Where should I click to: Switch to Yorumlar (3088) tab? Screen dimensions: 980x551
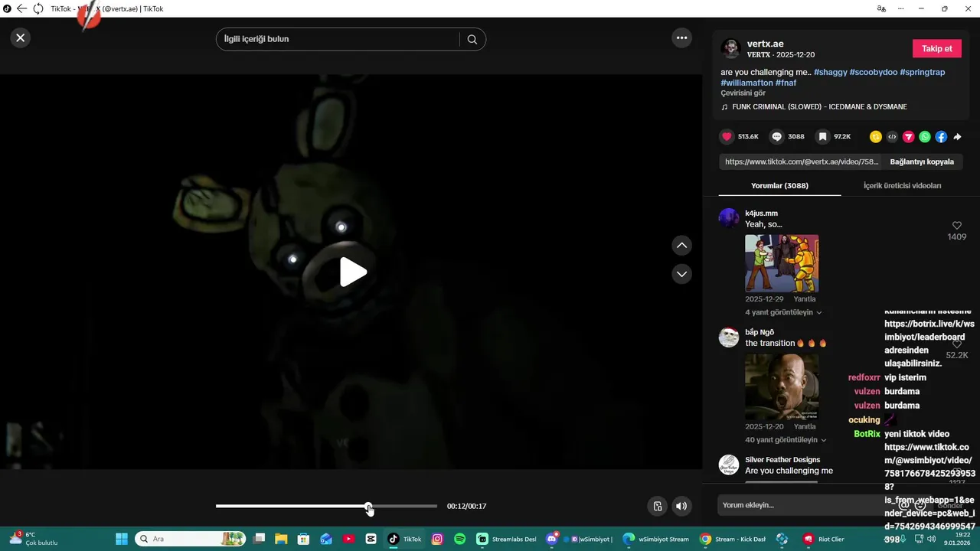pos(779,186)
